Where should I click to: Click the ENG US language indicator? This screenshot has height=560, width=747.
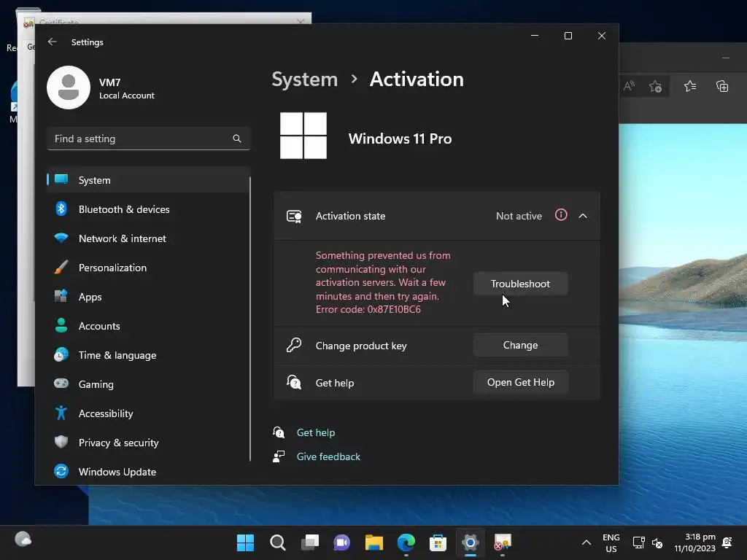pos(611,542)
